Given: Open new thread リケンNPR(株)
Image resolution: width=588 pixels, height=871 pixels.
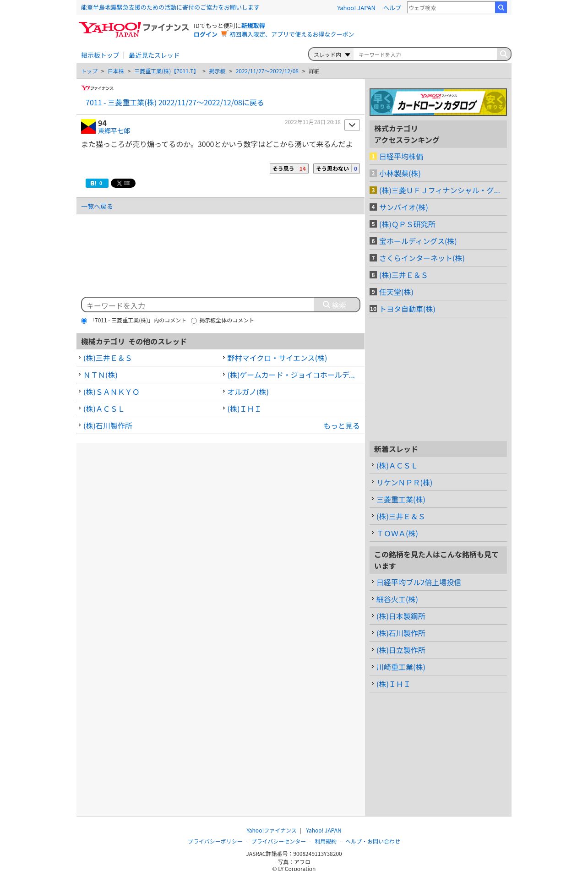Looking at the screenshot, I should click(x=404, y=483).
